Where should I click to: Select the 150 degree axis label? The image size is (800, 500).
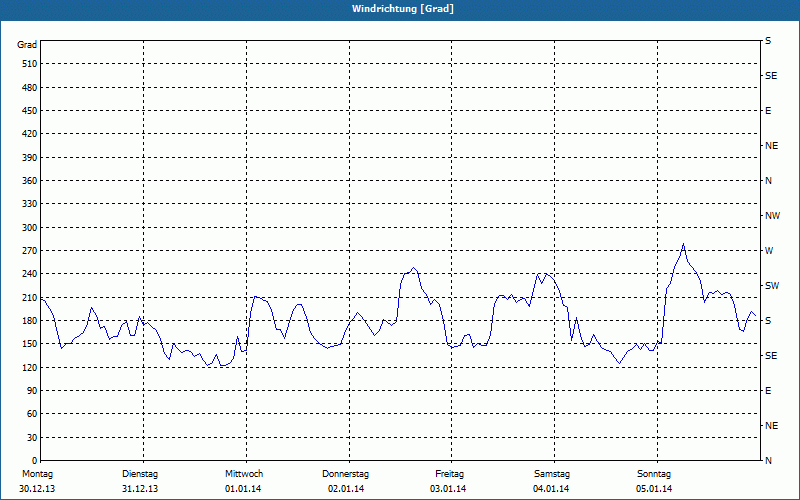coord(30,344)
